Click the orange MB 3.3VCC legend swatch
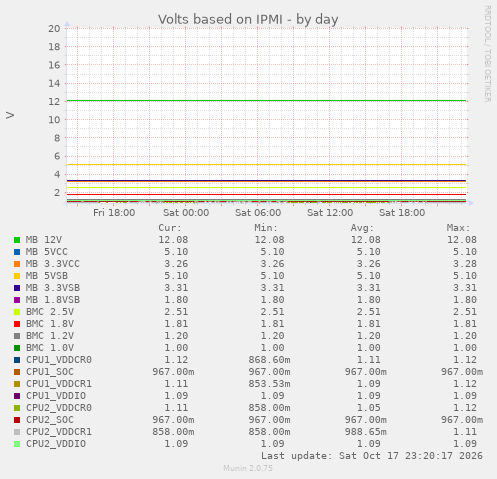The image size is (497, 479). tap(17, 264)
